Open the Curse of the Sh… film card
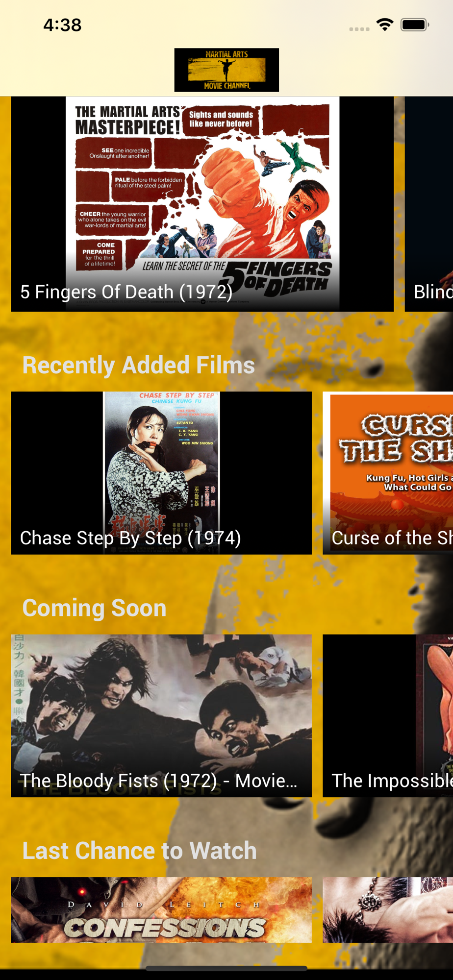The height and width of the screenshot is (980, 453). 388,473
